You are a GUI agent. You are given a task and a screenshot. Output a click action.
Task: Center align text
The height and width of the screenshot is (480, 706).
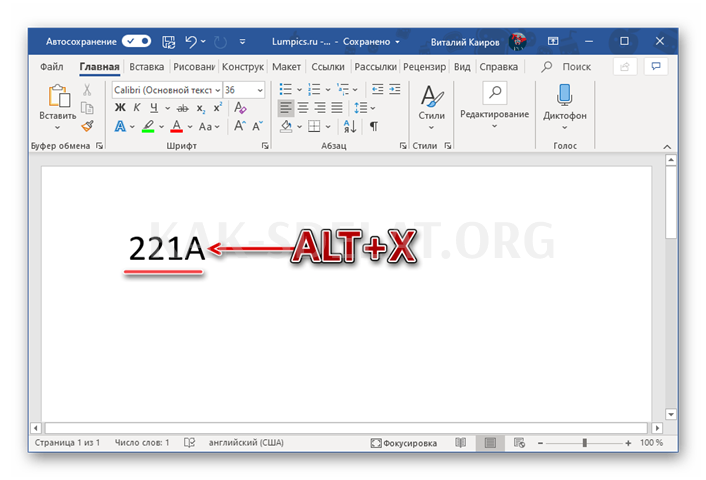tap(303, 108)
